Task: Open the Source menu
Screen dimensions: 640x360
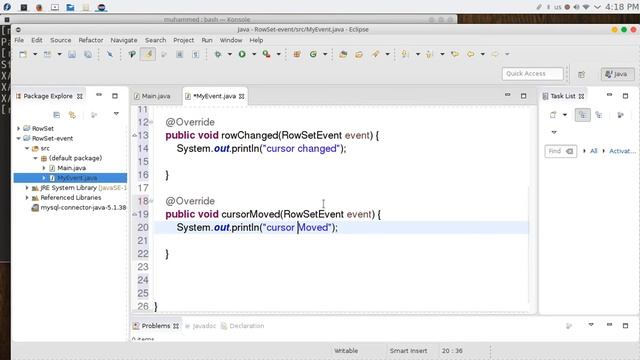Action: click(60, 40)
